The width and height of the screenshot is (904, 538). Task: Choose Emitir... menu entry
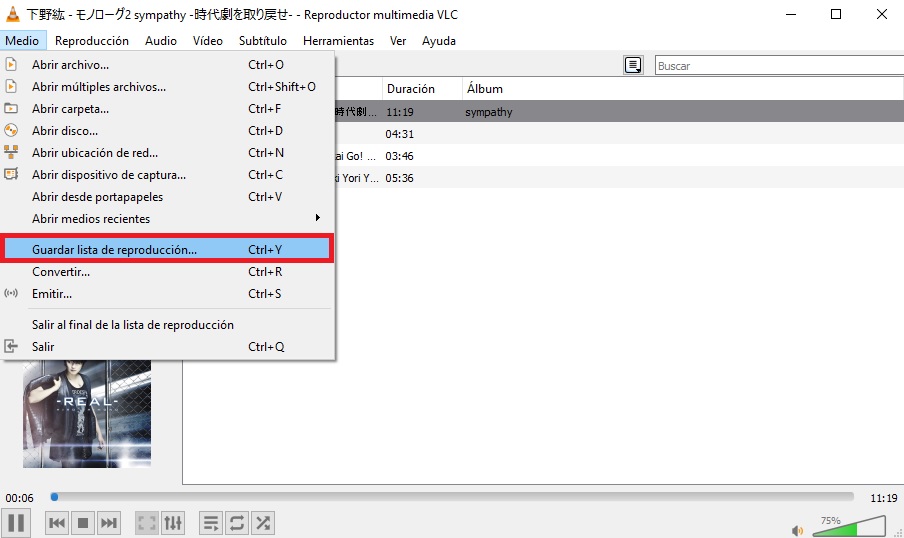(x=167, y=294)
